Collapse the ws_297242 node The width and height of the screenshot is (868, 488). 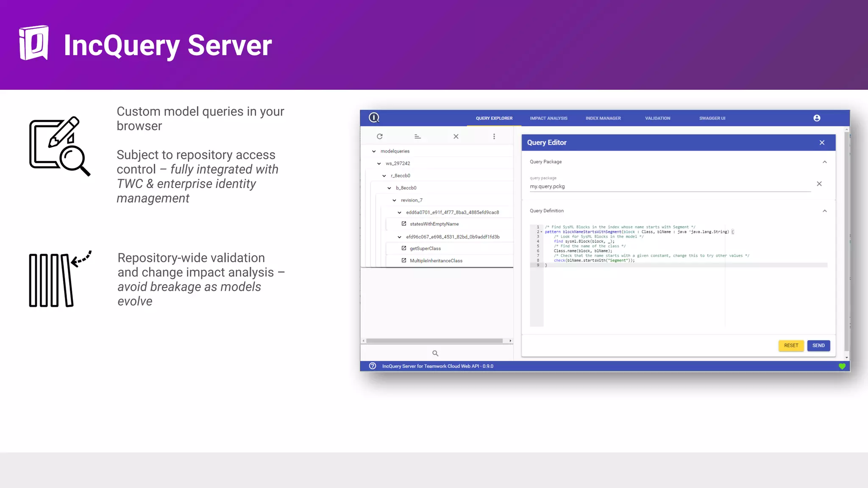pyautogui.click(x=379, y=164)
